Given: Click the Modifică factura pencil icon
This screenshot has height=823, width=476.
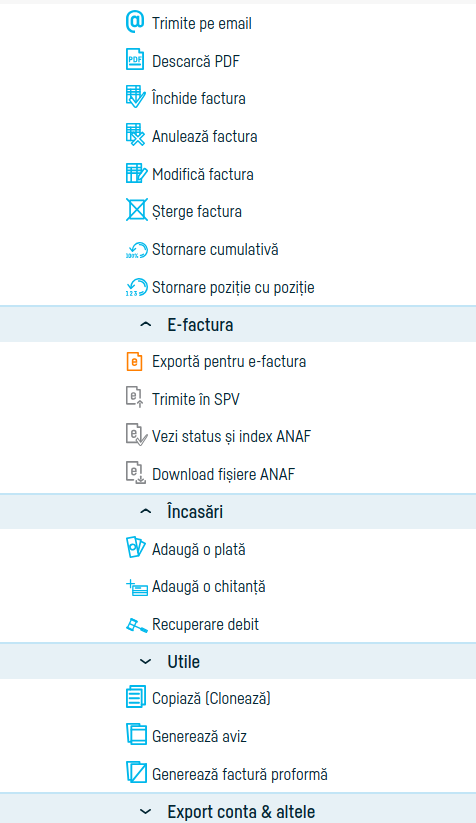Looking at the screenshot, I should point(136,173).
